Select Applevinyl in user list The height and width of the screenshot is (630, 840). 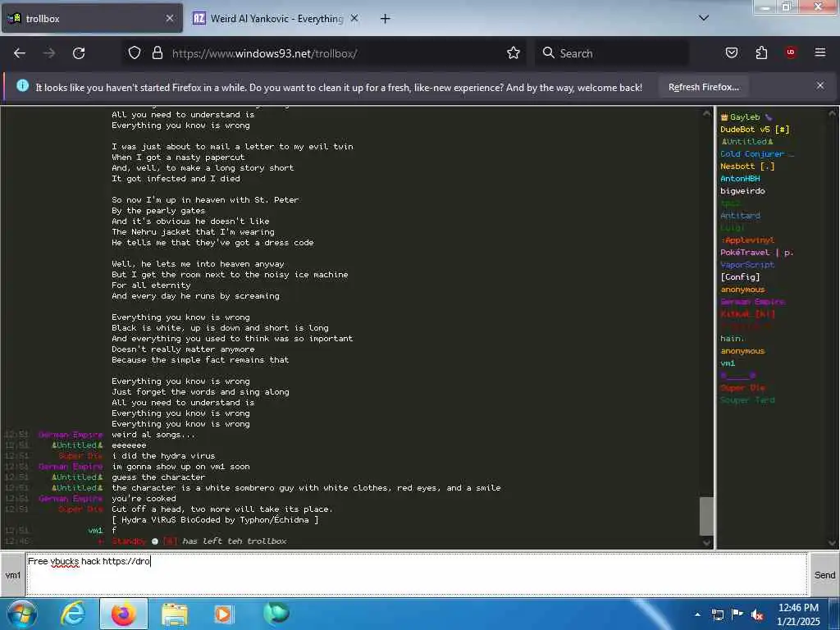747,240
